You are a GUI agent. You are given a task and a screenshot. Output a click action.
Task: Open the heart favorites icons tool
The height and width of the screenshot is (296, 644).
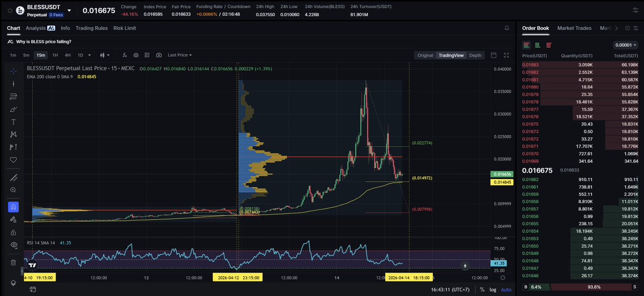tap(13, 160)
